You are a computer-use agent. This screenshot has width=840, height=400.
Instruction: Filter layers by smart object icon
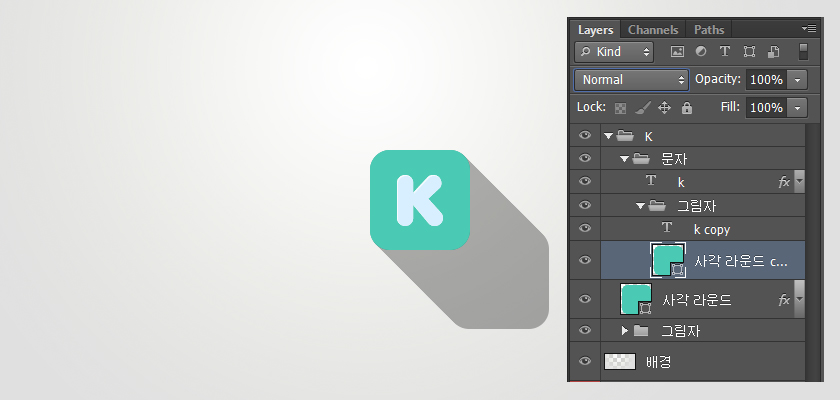point(773,51)
